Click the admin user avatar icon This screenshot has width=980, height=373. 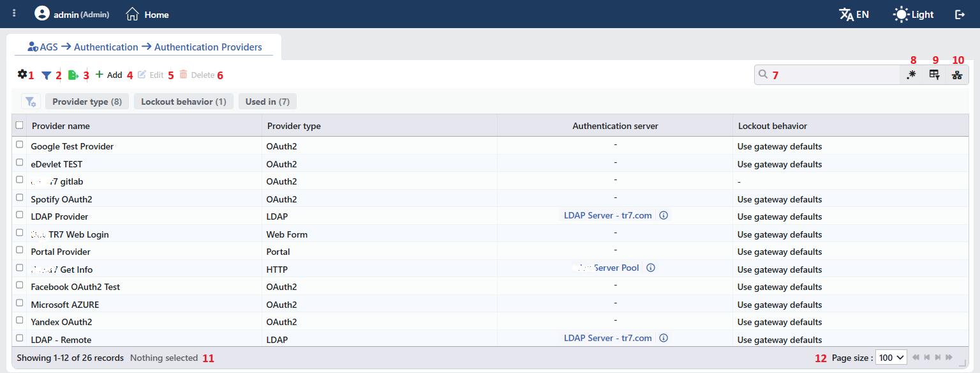[41, 13]
